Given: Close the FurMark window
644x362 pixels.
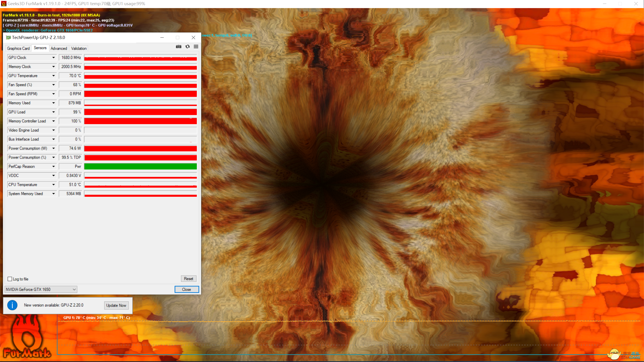Looking at the screenshot, I should tap(636, 4).
